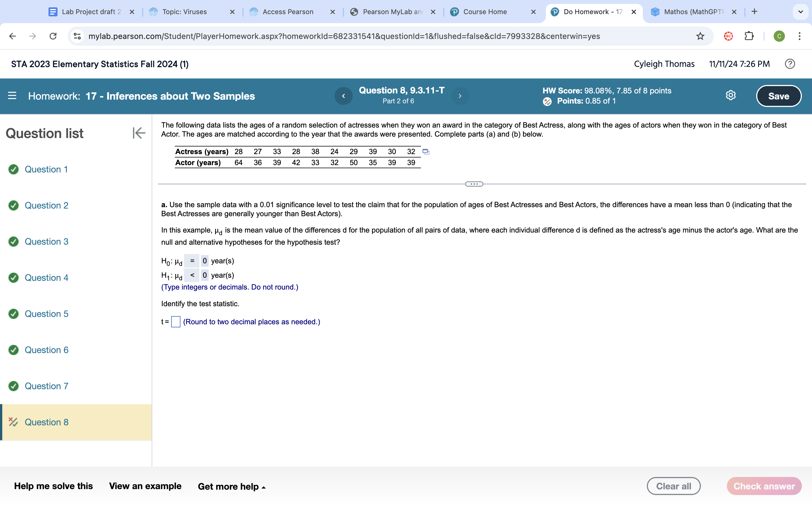
Task: Open site information icon in address bar
Action: (78, 36)
